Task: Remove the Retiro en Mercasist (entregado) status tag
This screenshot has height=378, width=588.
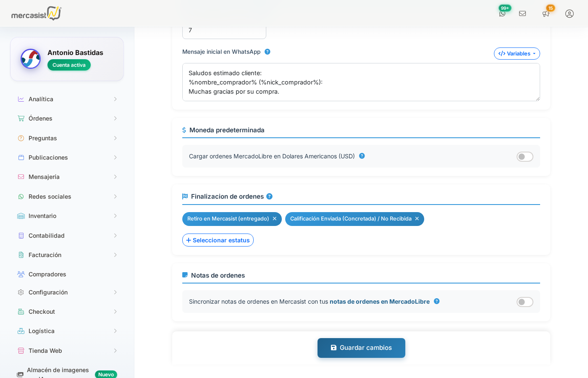Action: click(x=274, y=219)
